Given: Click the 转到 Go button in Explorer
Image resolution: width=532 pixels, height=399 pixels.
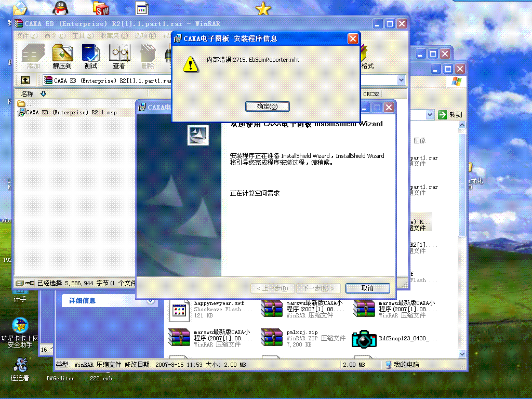Looking at the screenshot, I should [450, 115].
